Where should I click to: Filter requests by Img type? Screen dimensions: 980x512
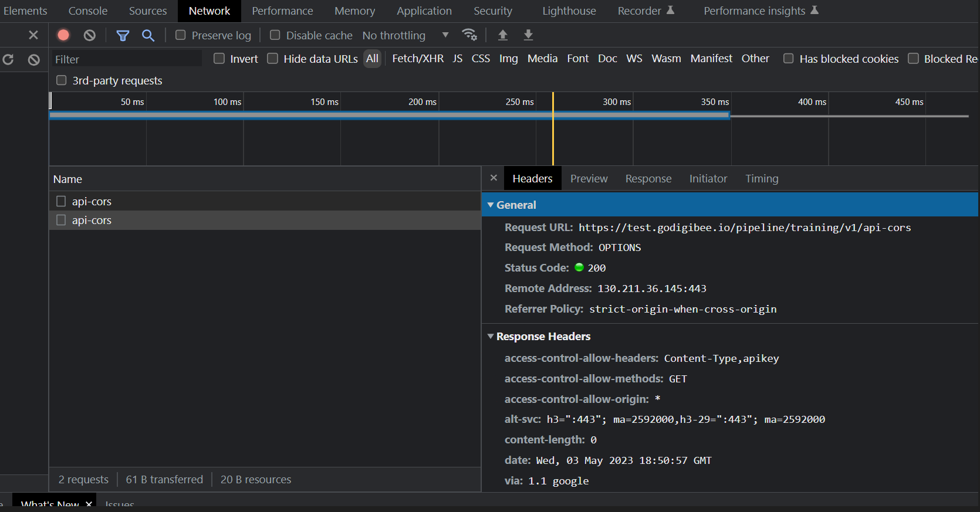(x=508, y=59)
